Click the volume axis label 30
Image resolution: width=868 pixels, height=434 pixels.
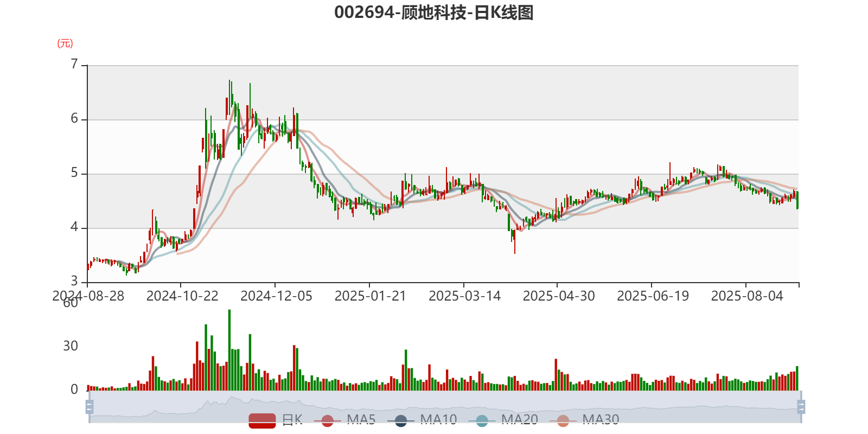tap(71, 346)
